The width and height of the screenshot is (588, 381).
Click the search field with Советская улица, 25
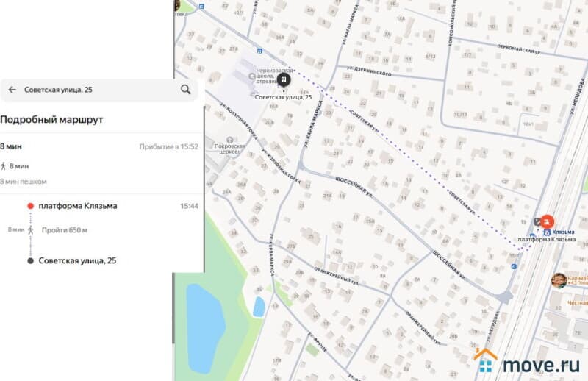point(96,90)
